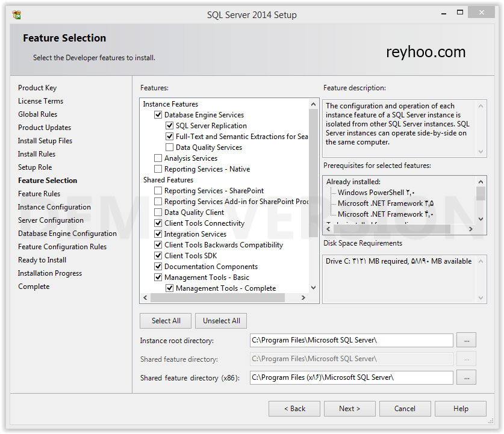Enable Reporting Services Add-in for SharePoint

(x=158, y=202)
